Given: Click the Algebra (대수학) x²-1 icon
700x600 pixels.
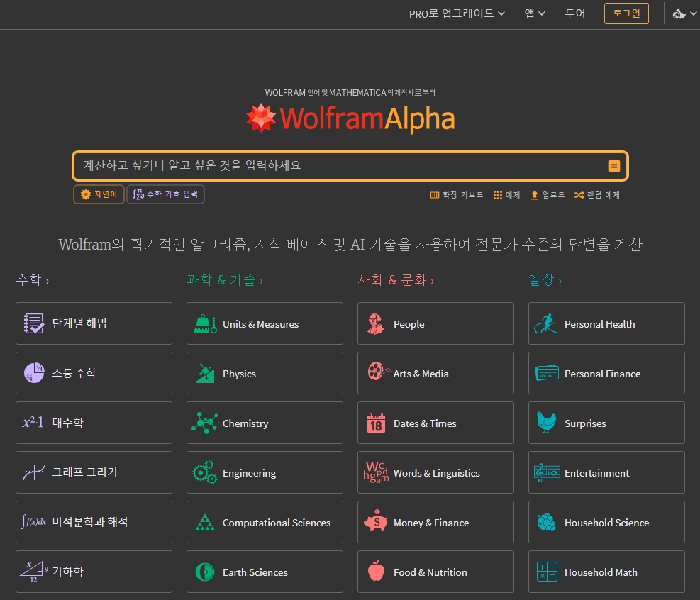Looking at the screenshot, I should click(33, 422).
